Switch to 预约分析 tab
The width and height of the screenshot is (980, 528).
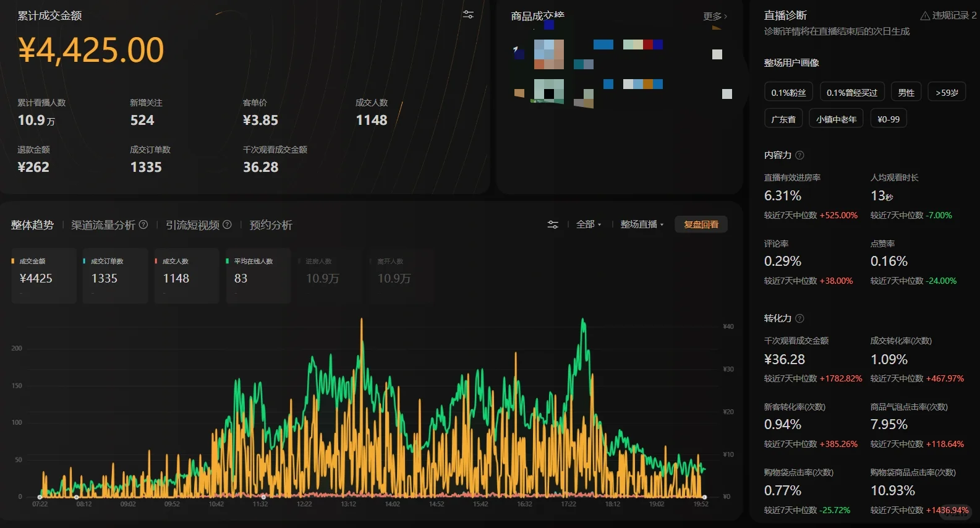(271, 225)
